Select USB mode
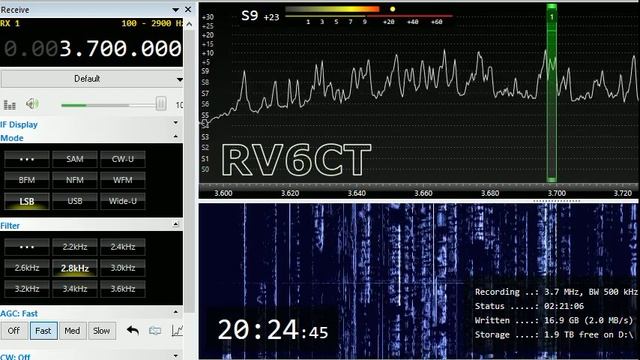640x360 pixels. 75,201
